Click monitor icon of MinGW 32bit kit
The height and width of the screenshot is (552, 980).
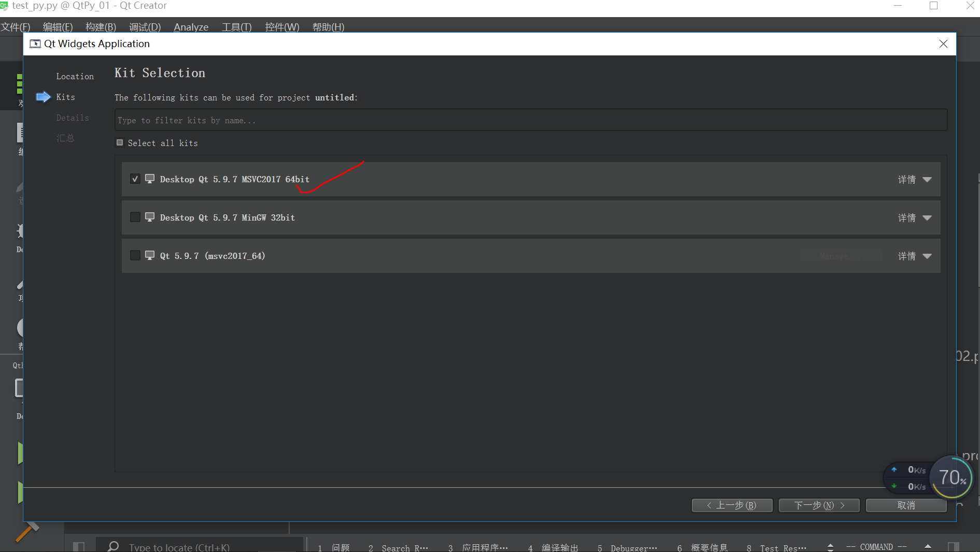tap(150, 217)
